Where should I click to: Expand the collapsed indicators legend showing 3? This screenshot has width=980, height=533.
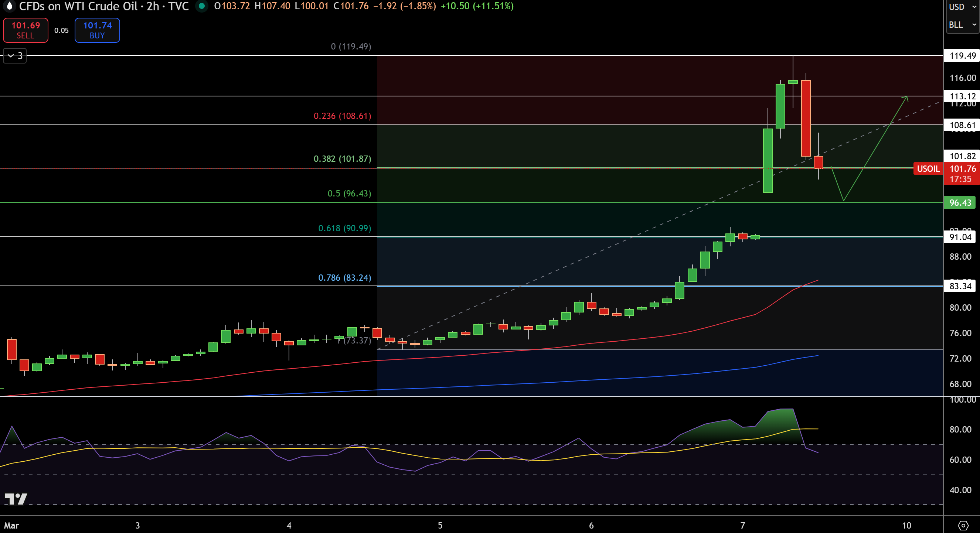(x=15, y=56)
